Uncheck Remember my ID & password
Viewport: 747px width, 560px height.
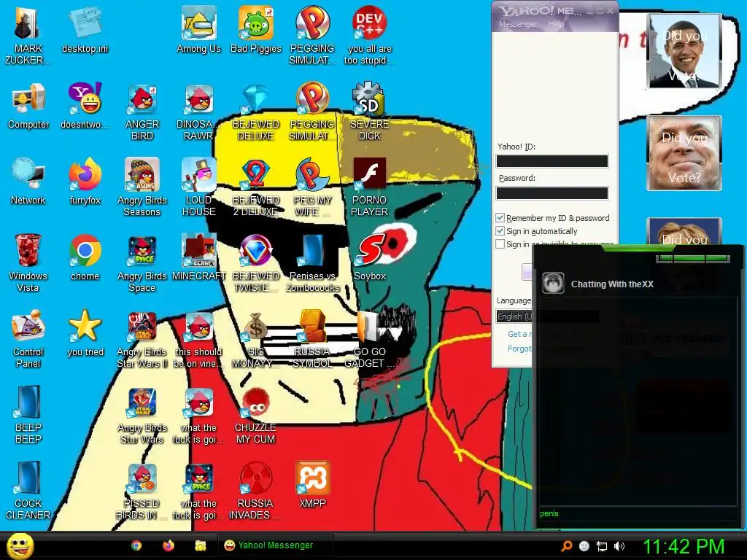tap(500, 217)
